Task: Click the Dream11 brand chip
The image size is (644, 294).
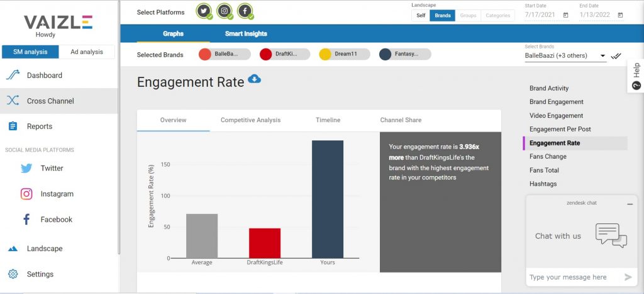Action: (x=345, y=54)
